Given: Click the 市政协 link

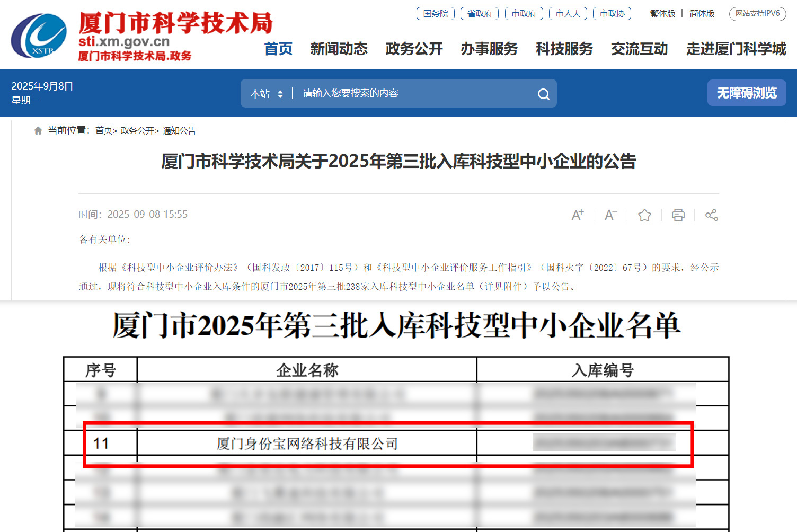Looking at the screenshot, I should tap(612, 13).
